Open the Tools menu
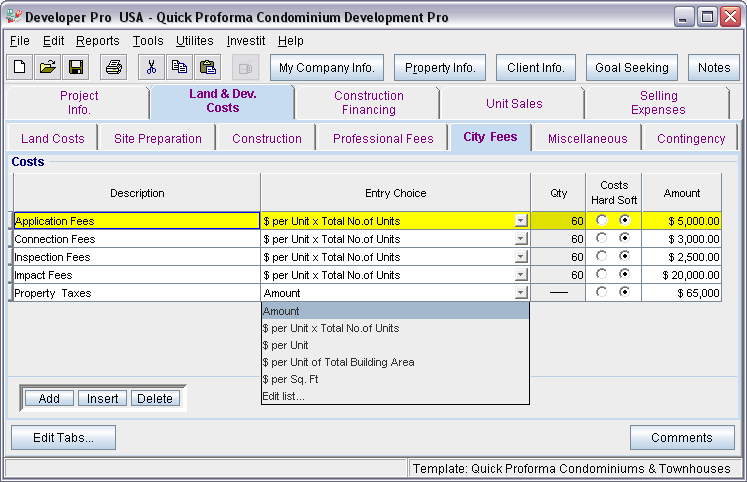747x482 pixels. [x=148, y=41]
